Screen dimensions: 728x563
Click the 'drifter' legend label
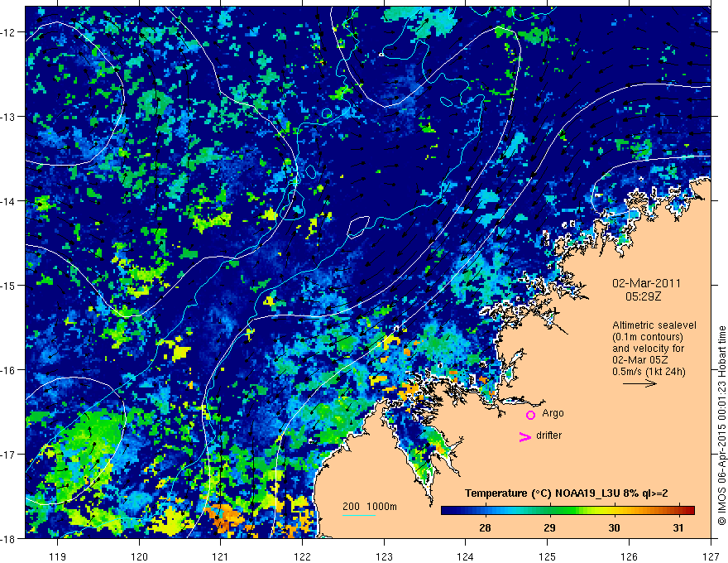tap(548, 435)
